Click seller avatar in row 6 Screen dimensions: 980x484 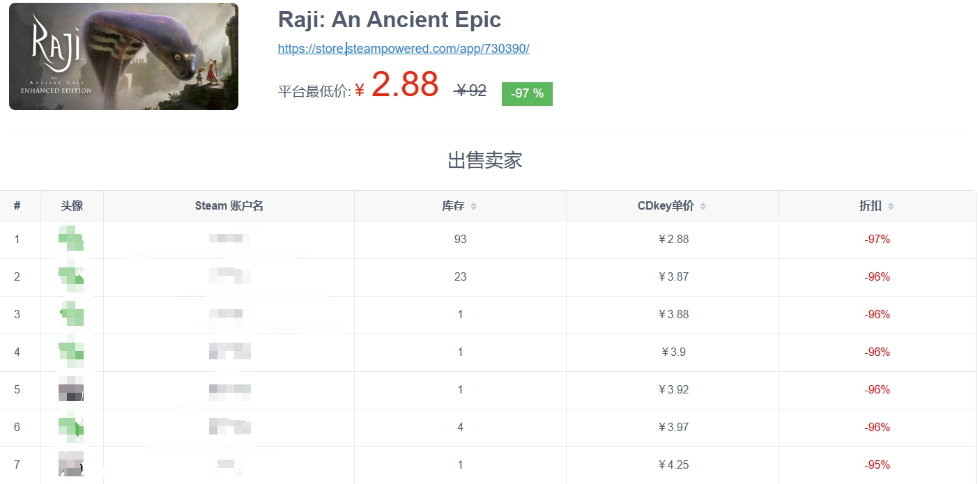71,427
